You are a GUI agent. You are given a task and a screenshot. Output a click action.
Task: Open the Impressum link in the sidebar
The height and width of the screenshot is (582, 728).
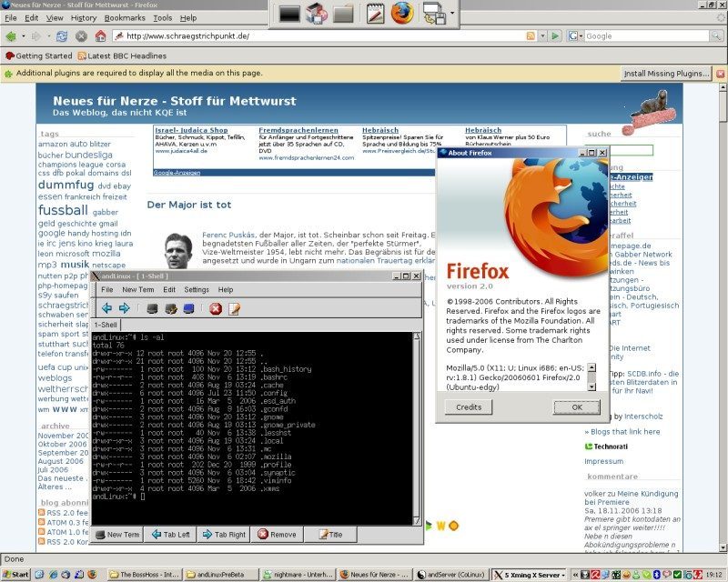pyautogui.click(x=603, y=461)
